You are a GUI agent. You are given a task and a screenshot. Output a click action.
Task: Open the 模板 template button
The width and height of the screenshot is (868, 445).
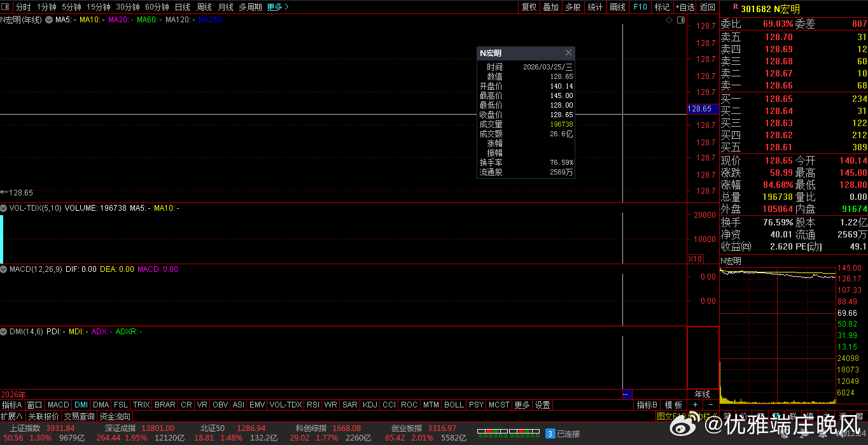(673, 405)
